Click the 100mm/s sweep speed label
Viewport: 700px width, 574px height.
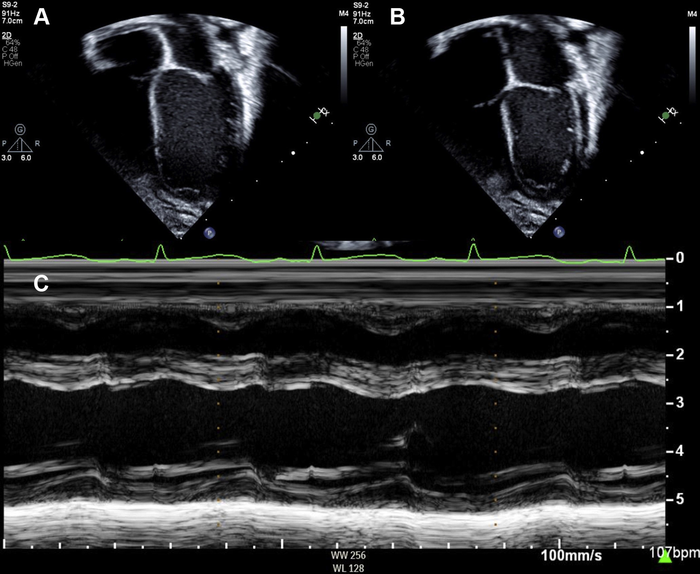(569, 553)
